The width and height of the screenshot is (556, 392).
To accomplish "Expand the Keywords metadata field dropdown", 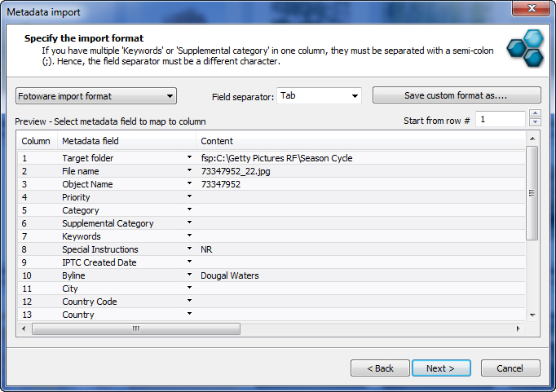I will [x=189, y=236].
